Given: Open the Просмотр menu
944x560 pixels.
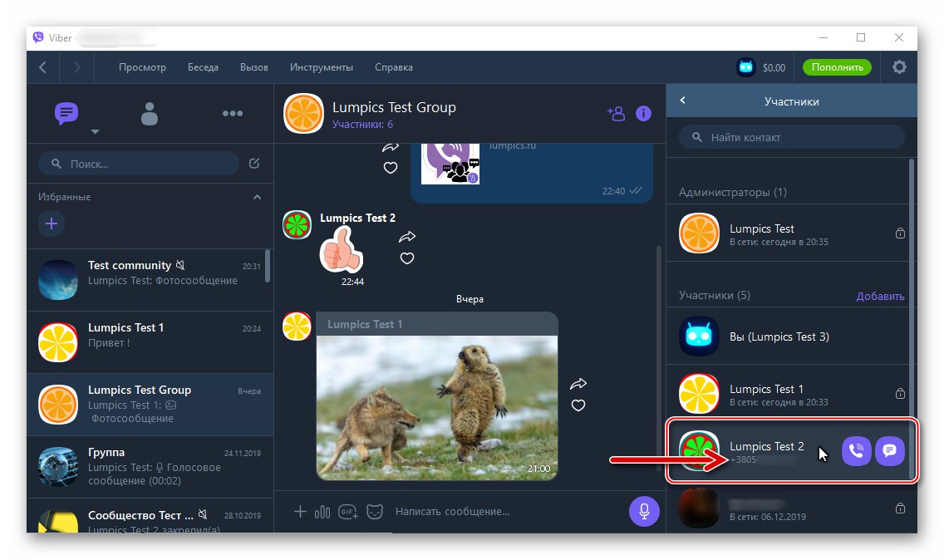Looking at the screenshot, I should click(x=142, y=67).
